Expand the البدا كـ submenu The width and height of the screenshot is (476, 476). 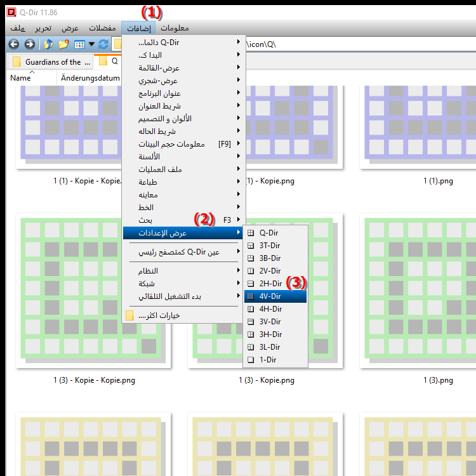pyautogui.click(x=183, y=55)
